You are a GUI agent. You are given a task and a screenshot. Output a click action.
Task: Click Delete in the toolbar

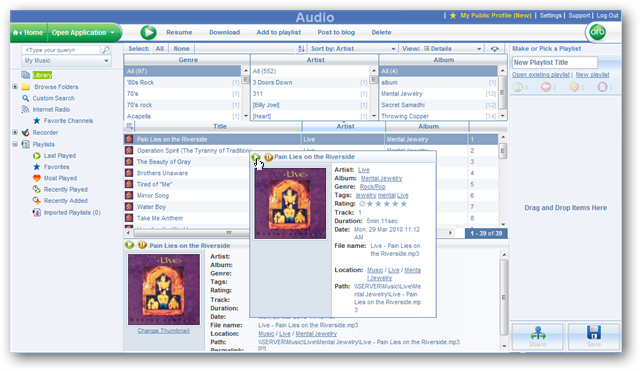point(381,32)
